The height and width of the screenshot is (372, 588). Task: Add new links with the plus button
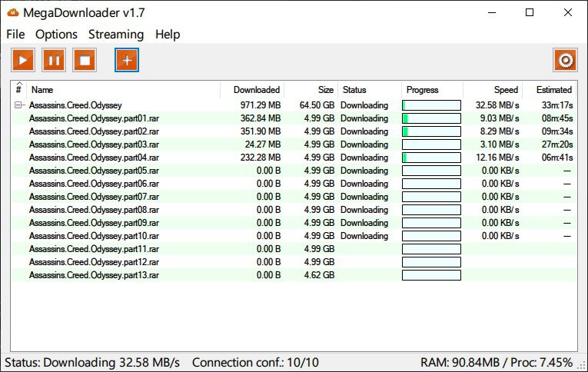(x=127, y=60)
